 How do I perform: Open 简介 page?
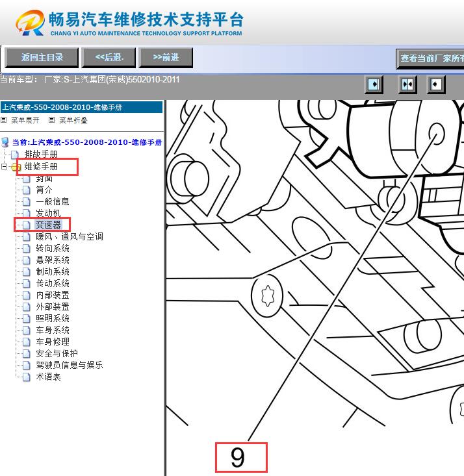tap(44, 190)
